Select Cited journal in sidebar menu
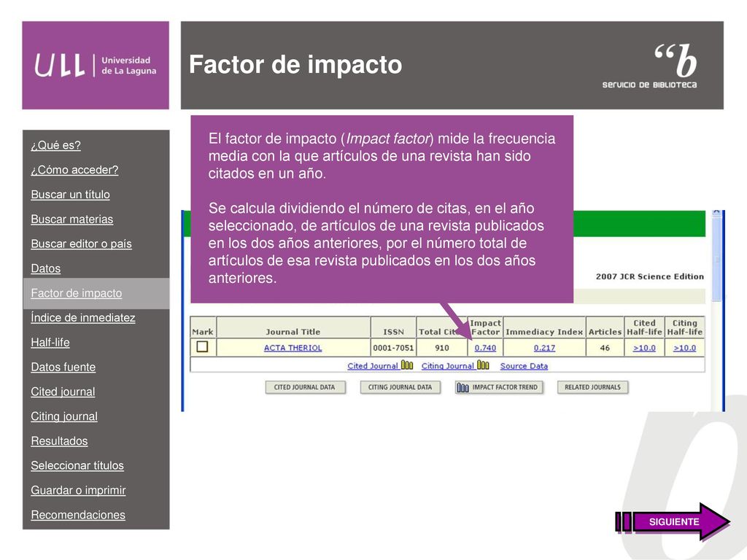The width and height of the screenshot is (747, 560). [63, 392]
